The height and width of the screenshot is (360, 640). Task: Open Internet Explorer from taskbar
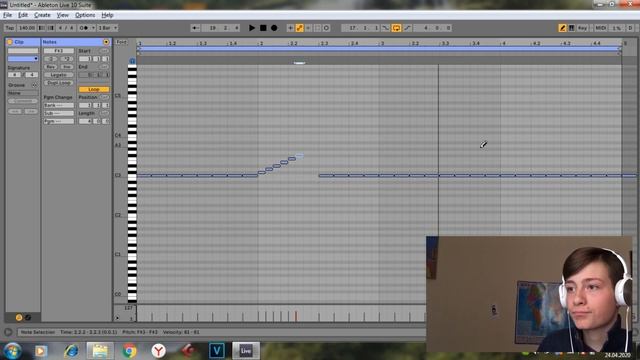[71, 351]
